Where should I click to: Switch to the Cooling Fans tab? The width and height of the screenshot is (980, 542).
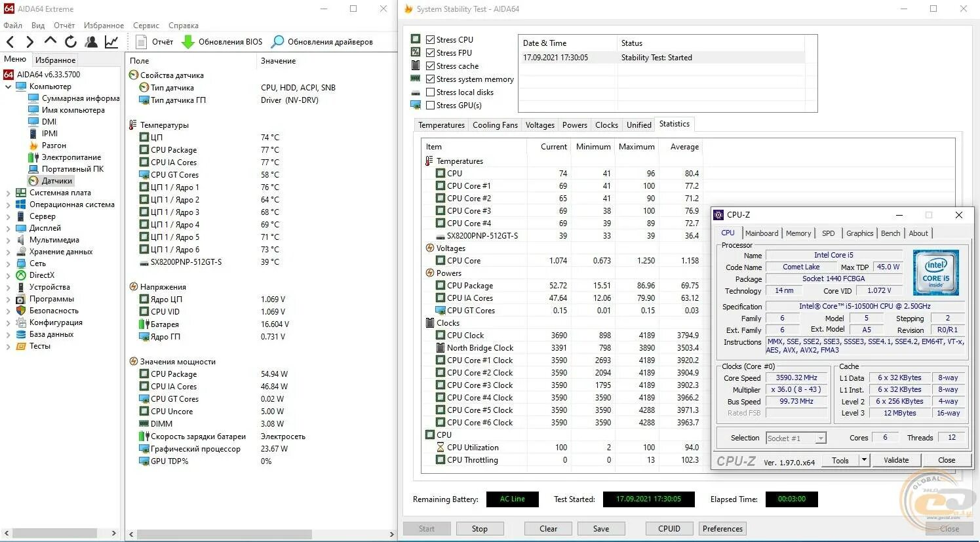[x=495, y=125]
